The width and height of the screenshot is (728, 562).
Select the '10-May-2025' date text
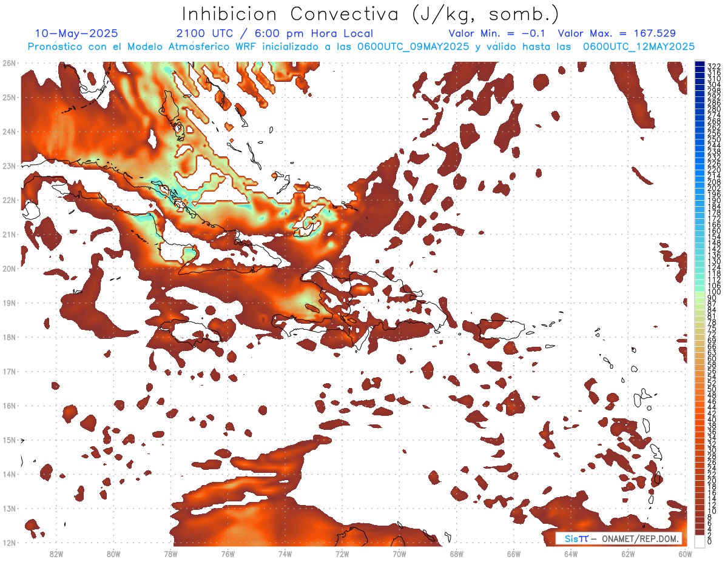(76, 33)
